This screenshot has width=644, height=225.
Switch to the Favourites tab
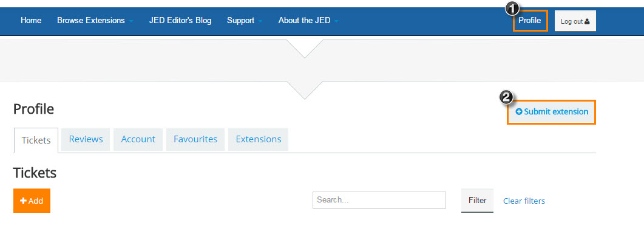click(195, 139)
